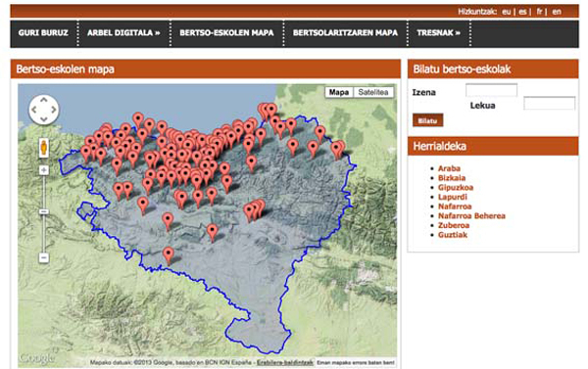Screen dimensions: 588x369
Task: Click the Bilatu search button
Action: pos(428,120)
